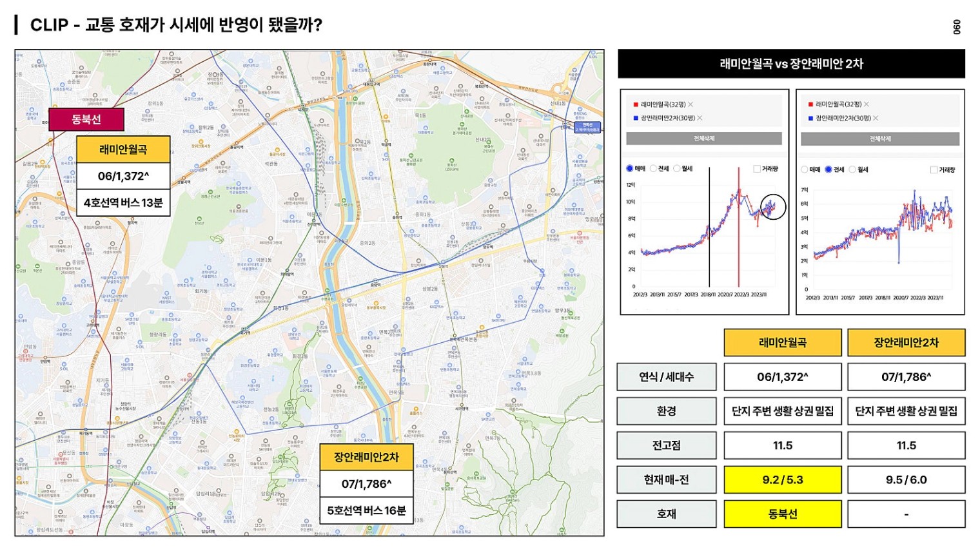Remove 래미안월곡(32평) via X in 전세-selected panel
This screenshot has width=980, height=551.
pyautogui.click(x=867, y=104)
